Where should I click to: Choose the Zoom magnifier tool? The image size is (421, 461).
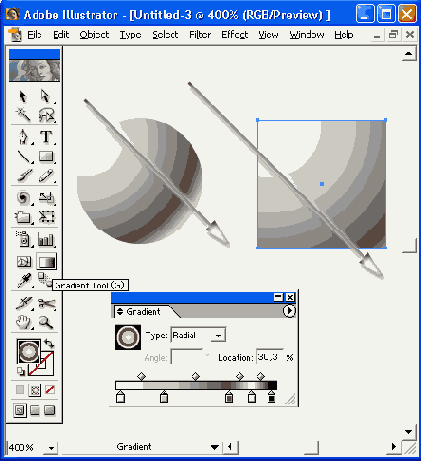click(46, 322)
